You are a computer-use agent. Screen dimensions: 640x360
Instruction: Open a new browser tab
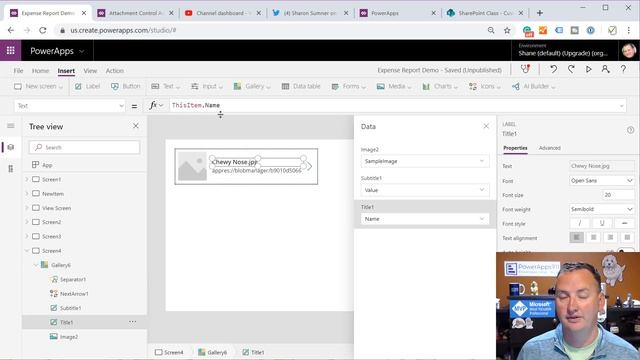(x=540, y=13)
